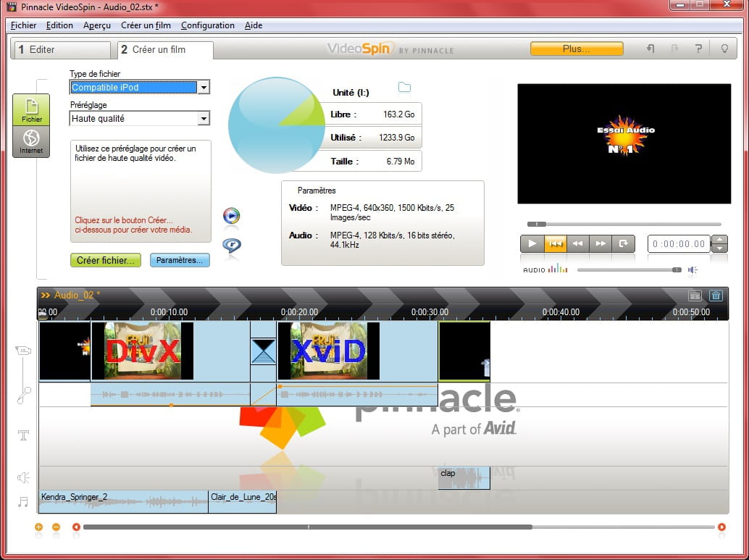Open the Paramètres... button
The width and height of the screenshot is (749, 560).
pos(180,260)
